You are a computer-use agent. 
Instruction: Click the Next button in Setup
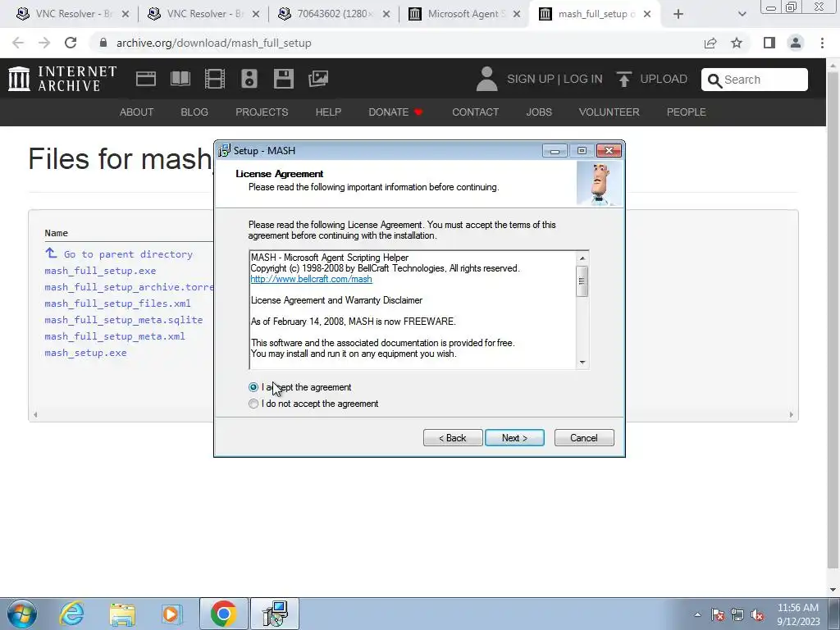tap(514, 438)
